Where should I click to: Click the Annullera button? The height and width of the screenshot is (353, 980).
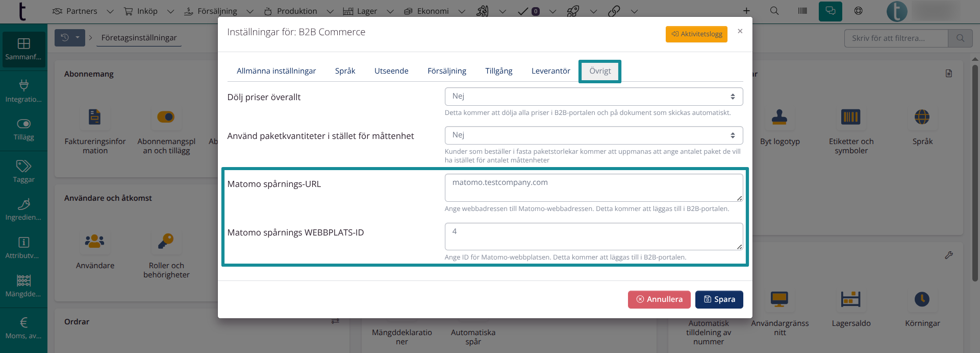[x=659, y=299]
